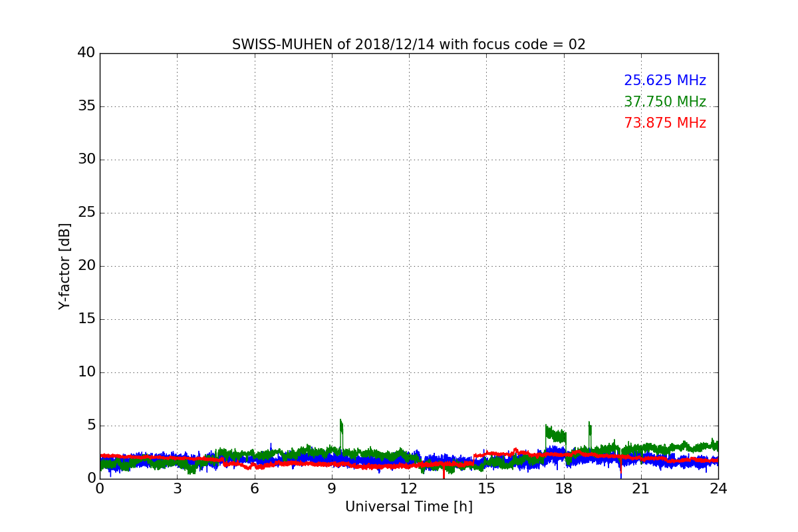The height and width of the screenshot is (532, 798).
Task: Click the y-axis tick label '30'
Action: click(86, 159)
